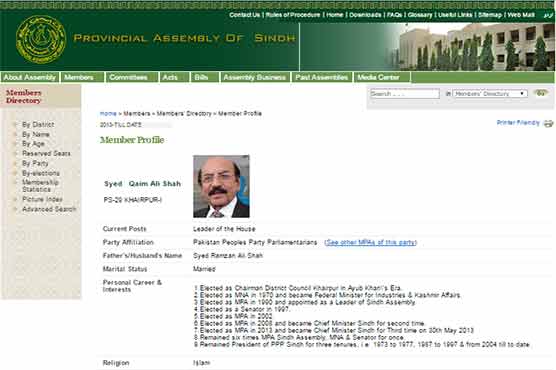Open the Bills menu
Viewport: 556px width, 370px height.
[x=205, y=77]
